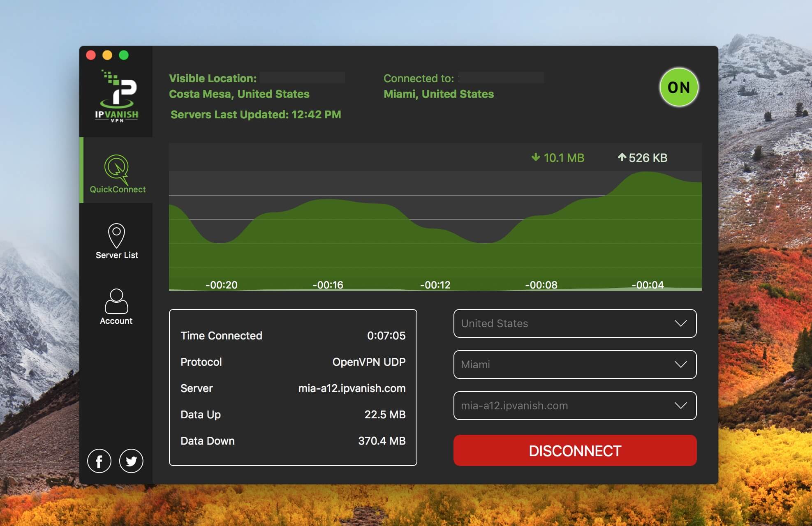Expand the mia-a12.ipvanish.com server dropdown
This screenshot has width=812, height=526.
tap(574, 406)
